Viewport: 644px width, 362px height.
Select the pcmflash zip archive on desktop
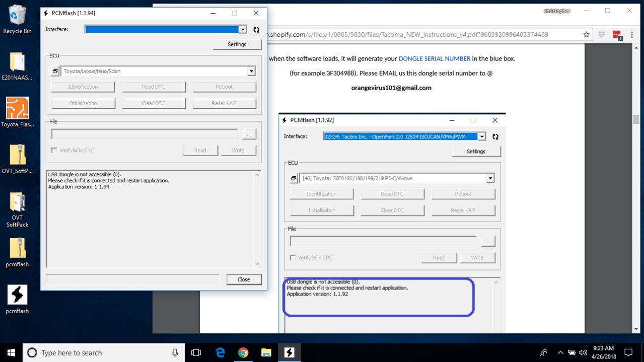click(x=17, y=253)
